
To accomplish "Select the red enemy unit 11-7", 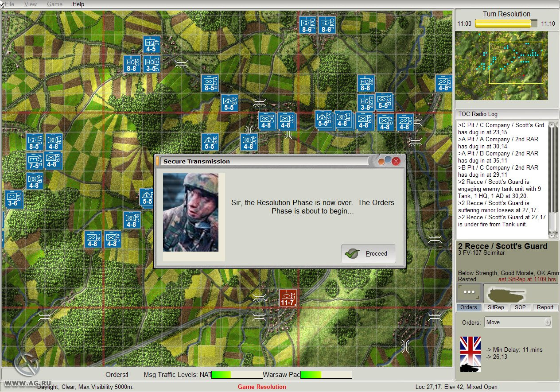I will point(288,298).
